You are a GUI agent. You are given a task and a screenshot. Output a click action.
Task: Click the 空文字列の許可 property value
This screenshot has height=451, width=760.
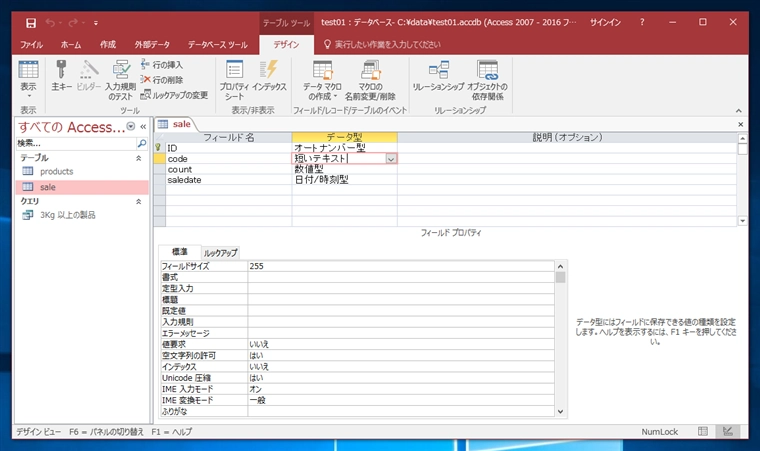[401, 355]
